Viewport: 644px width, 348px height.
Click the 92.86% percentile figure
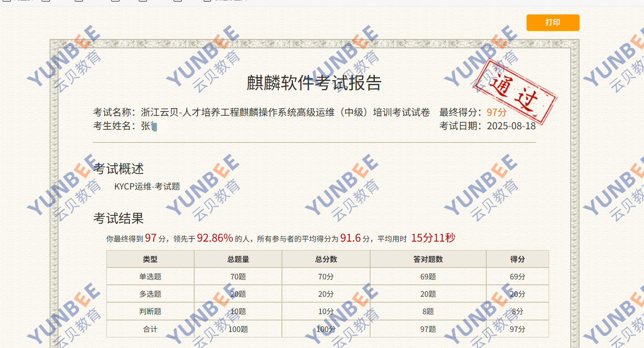pyautogui.click(x=215, y=238)
